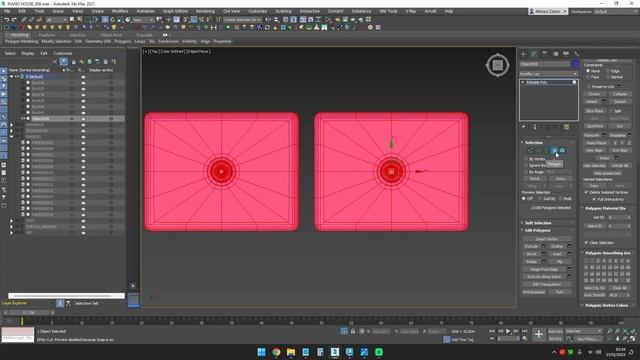640x360 pixels.
Task: Click the Undo icon in main toolbar
Action: pos(7,20)
